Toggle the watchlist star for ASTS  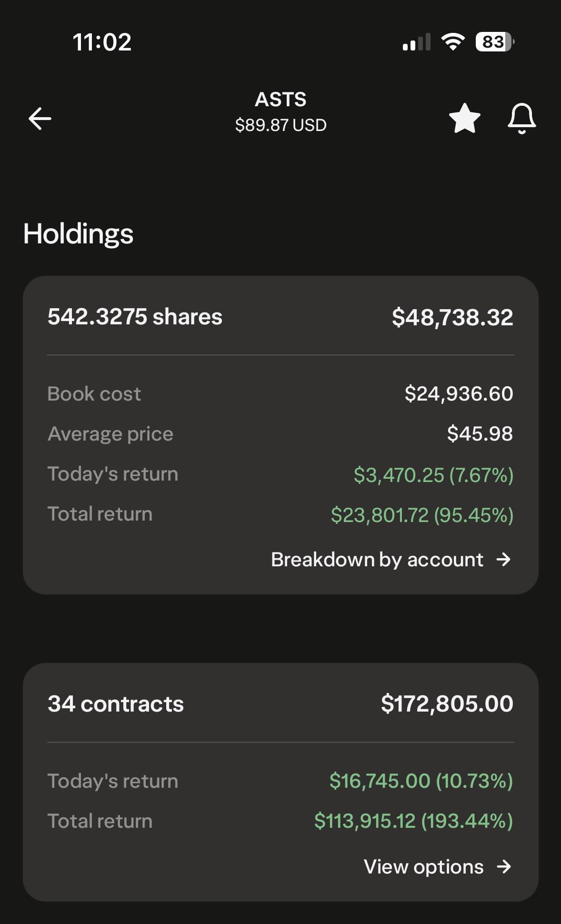pos(465,118)
